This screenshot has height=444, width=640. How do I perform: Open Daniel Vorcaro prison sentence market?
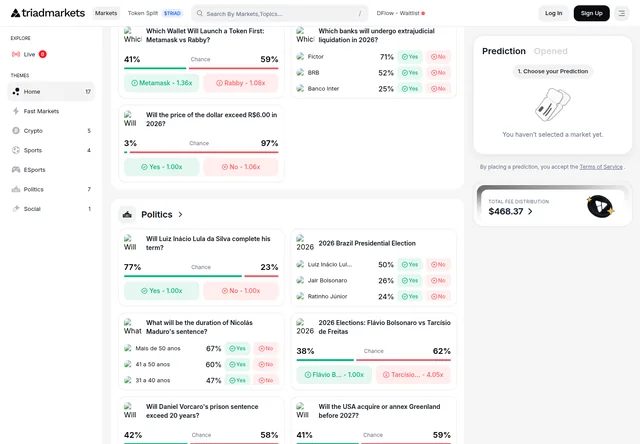(202, 411)
